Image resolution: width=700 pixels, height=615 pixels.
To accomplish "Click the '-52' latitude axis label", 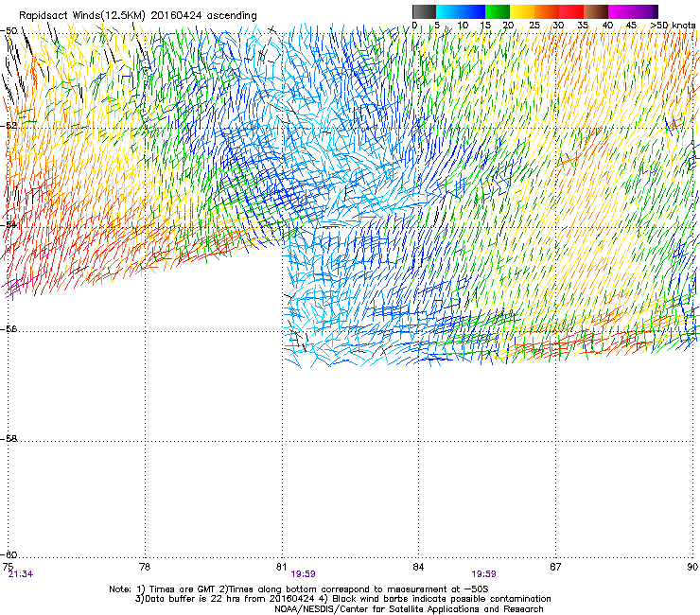I will (9, 126).
